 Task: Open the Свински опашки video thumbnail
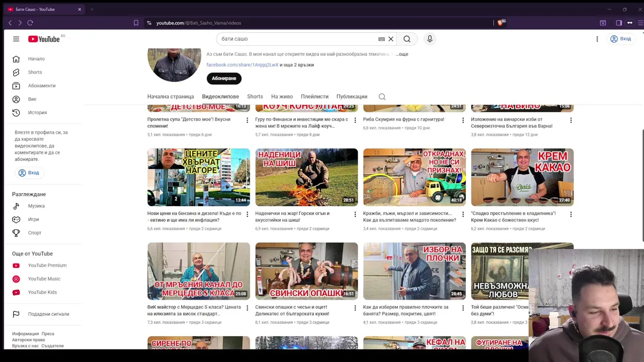pos(306,271)
